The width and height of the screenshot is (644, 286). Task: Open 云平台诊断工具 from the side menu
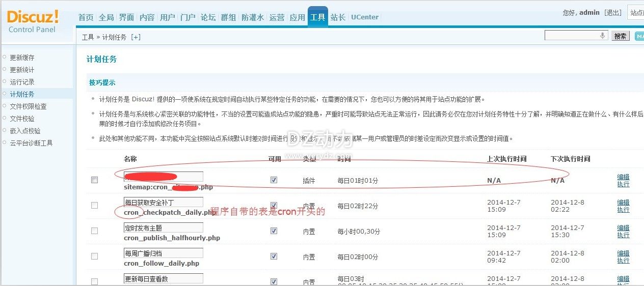tap(31, 143)
